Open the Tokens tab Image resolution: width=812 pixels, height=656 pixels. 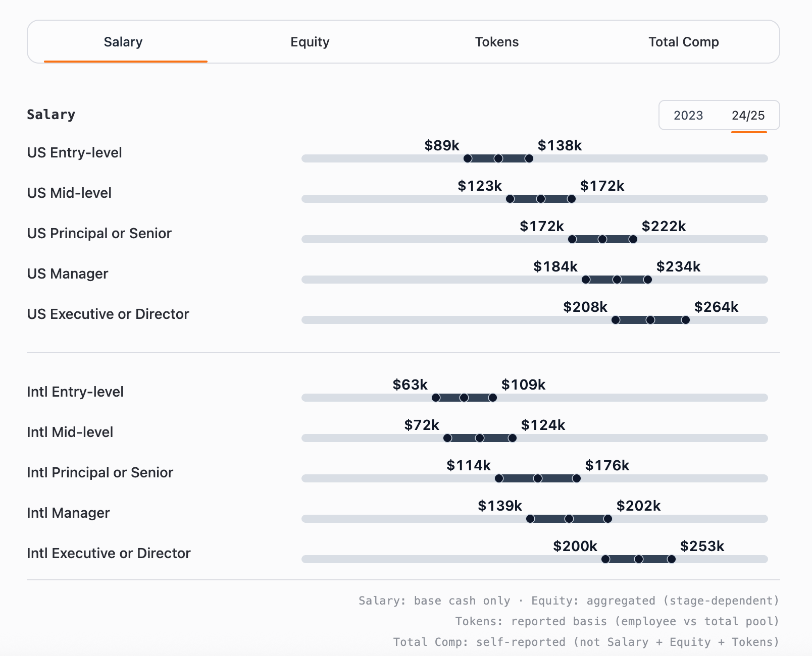tap(496, 42)
